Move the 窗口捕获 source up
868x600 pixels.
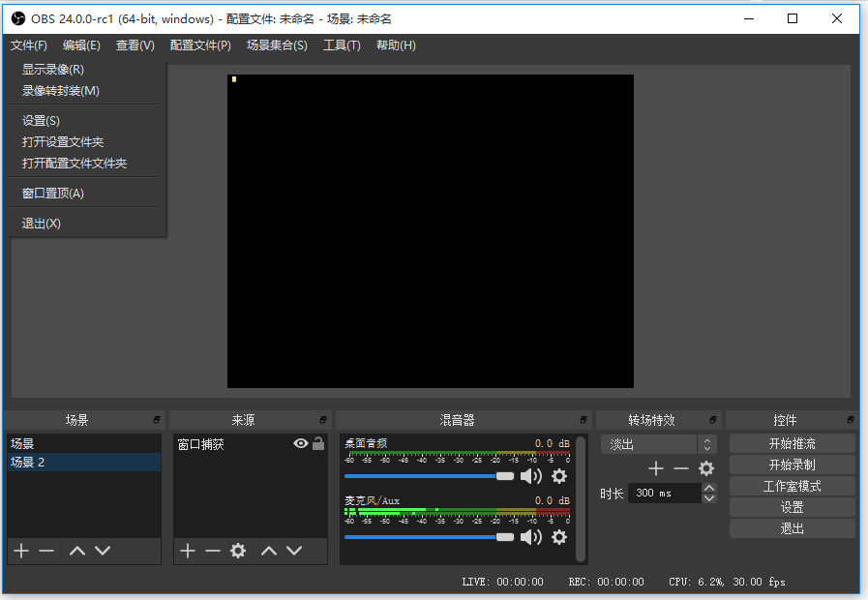pyautogui.click(x=269, y=551)
